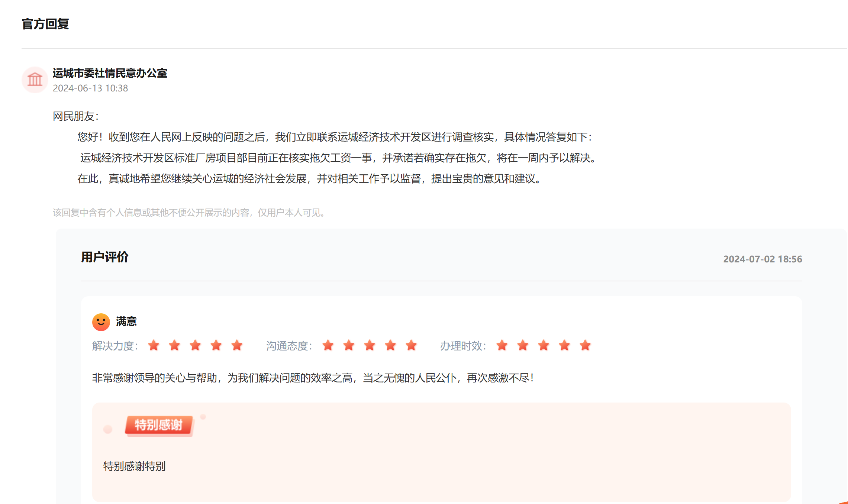Click the 特别感谢特别 message text
This screenshot has height=504, width=848.
[134, 466]
